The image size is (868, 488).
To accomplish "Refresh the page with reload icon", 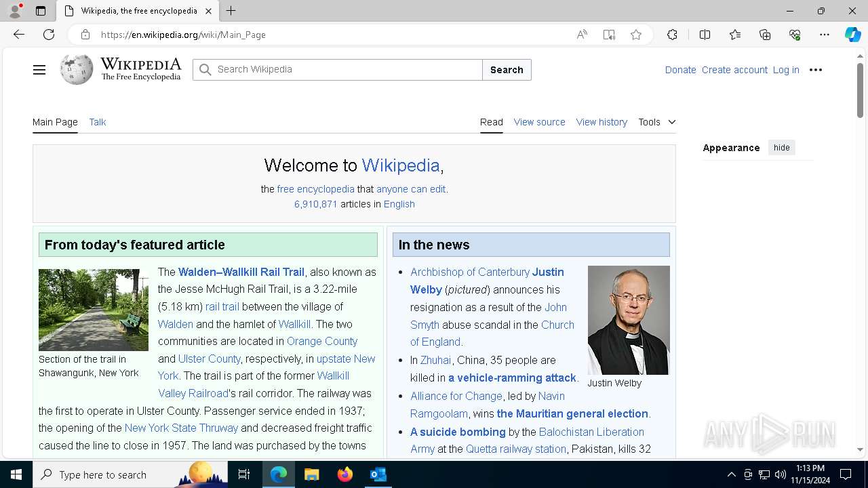I will [x=49, y=35].
